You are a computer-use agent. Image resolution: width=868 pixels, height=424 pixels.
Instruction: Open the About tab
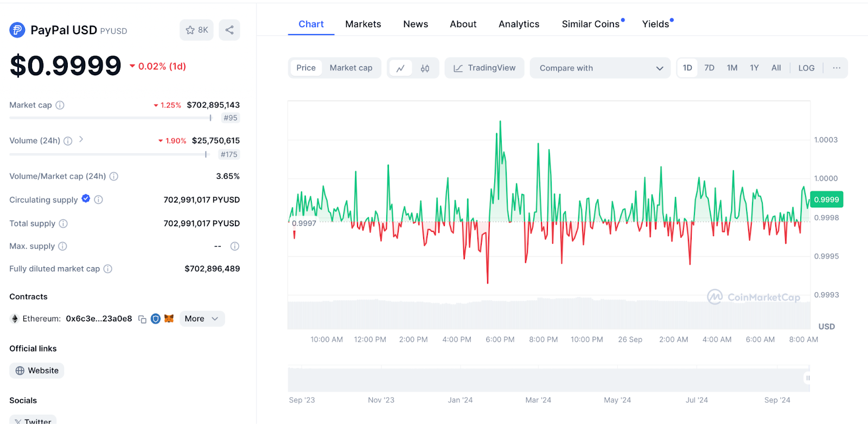[463, 24]
